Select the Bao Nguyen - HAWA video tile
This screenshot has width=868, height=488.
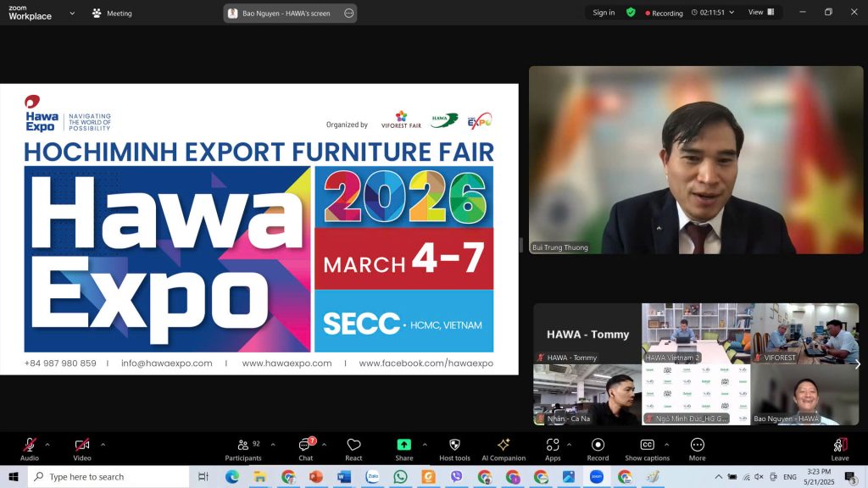[805, 395]
